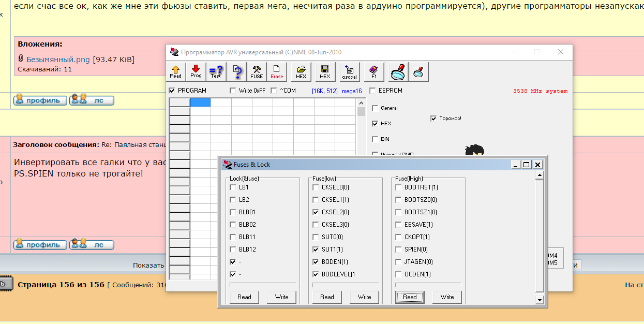Click Read button under Lock(&fuse)
The image size is (644, 324).
[x=244, y=297]
